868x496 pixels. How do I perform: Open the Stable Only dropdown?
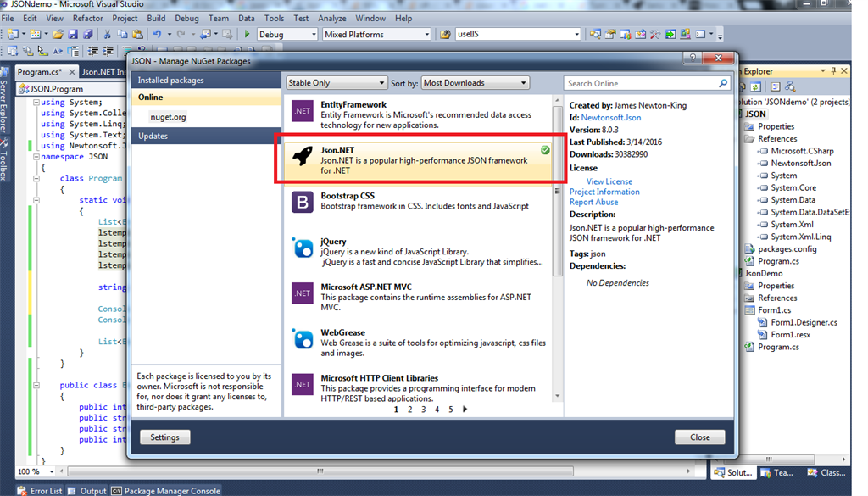coord(337,83)
